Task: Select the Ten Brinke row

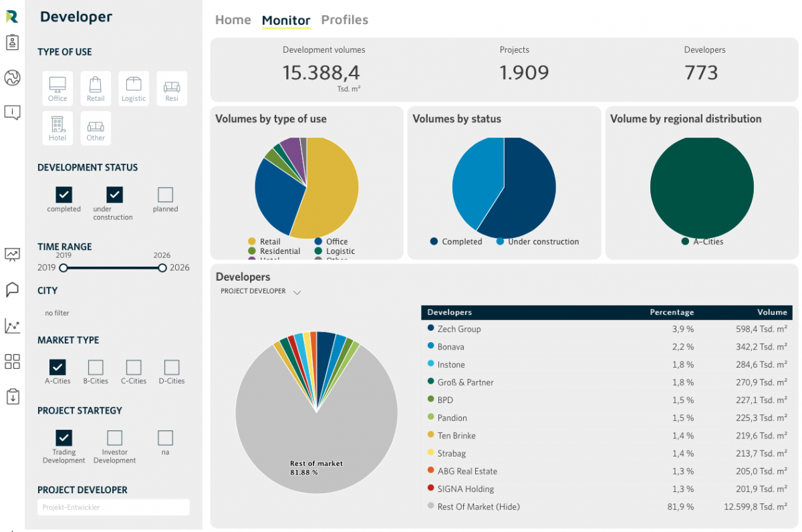Action: tap(608, 436)
